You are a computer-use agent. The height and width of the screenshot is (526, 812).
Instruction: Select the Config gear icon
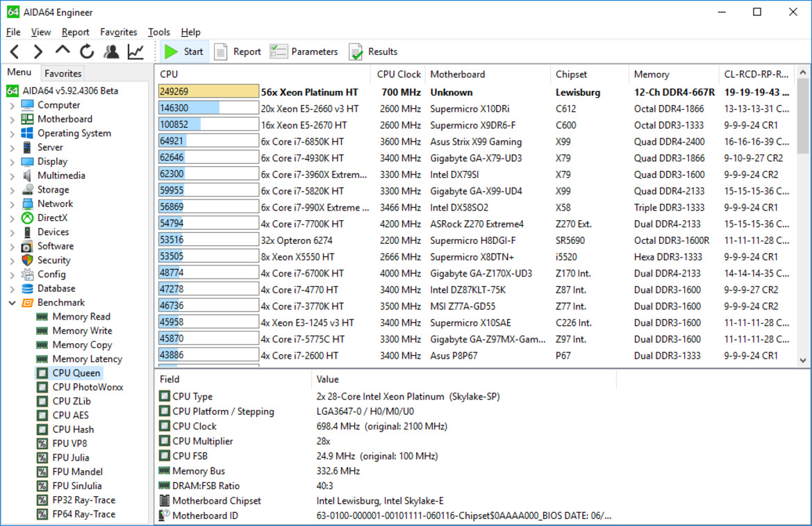pyautogui.click(x=28, y=274)
